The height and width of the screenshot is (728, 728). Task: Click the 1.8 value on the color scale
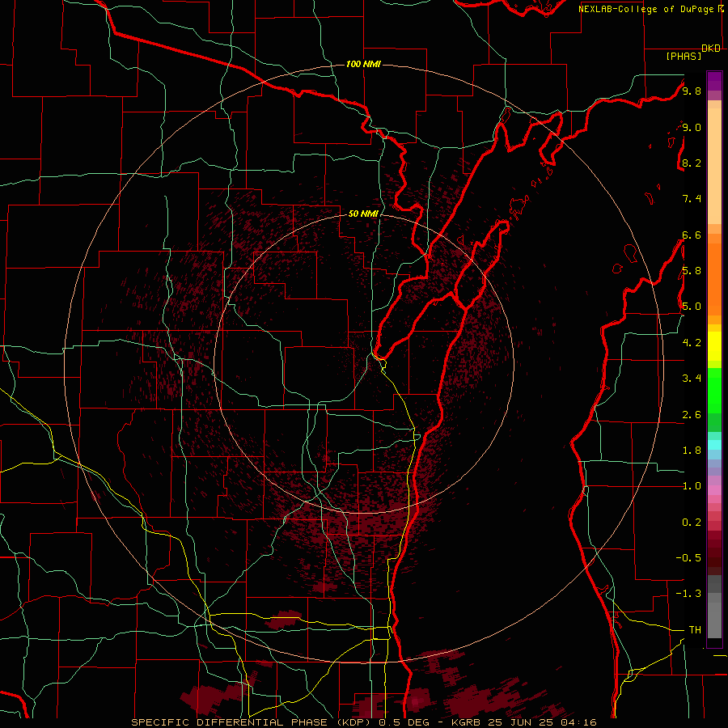pyautogui.click(x=692, y=451)
